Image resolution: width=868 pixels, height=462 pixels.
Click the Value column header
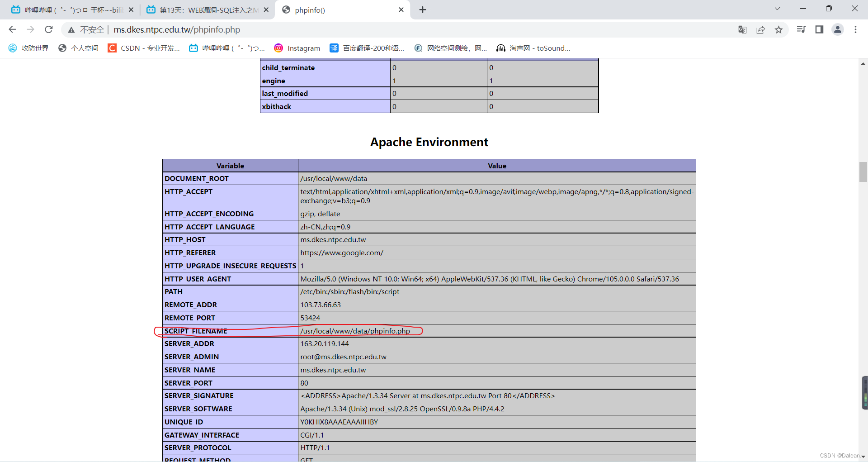tap(497, 166)
